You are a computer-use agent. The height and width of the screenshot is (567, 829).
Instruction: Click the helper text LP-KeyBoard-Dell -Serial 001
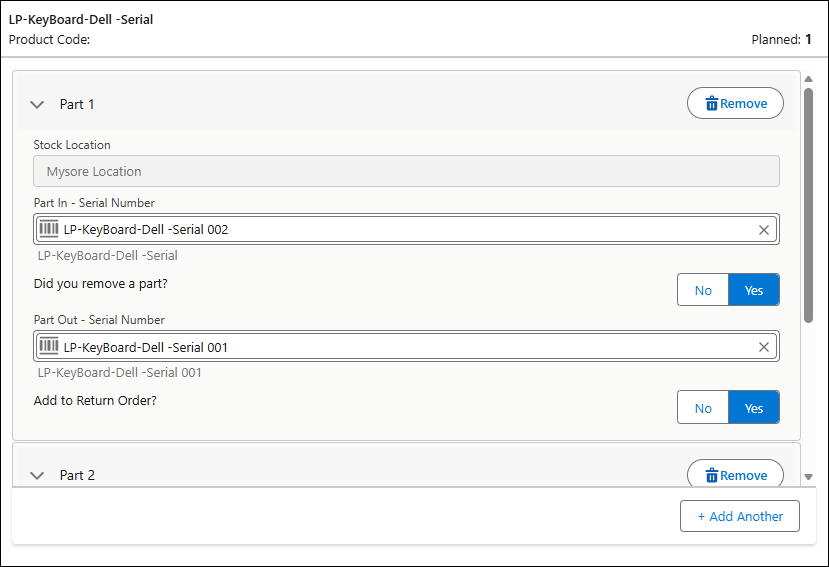119,372
